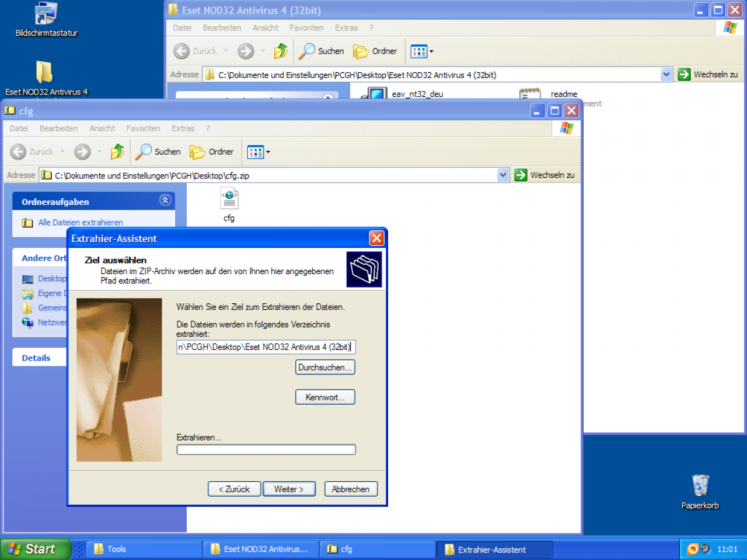The image size is (747, 560).
Task: Open the Views icon in Eset NOD32 window
Action: (x=419, y=51)
